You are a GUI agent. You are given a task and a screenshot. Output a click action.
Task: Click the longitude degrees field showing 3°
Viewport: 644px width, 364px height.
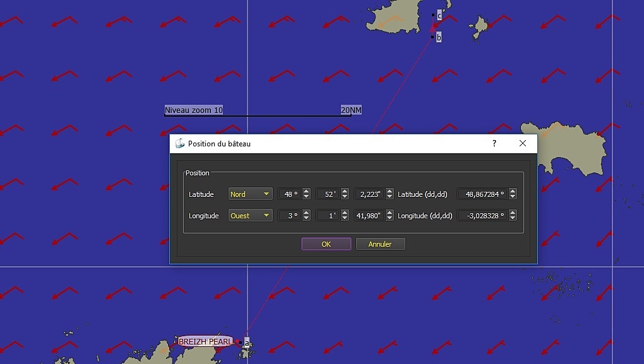click(290, 216)
